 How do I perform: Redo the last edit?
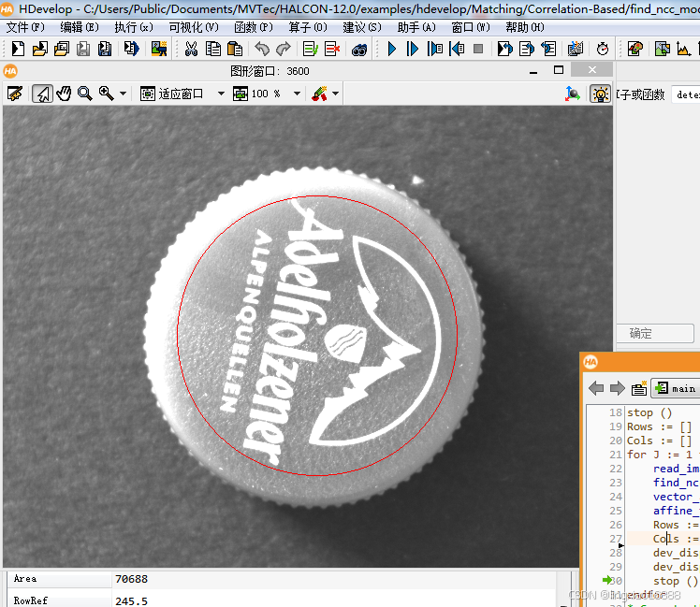click(x=284, y=49)
